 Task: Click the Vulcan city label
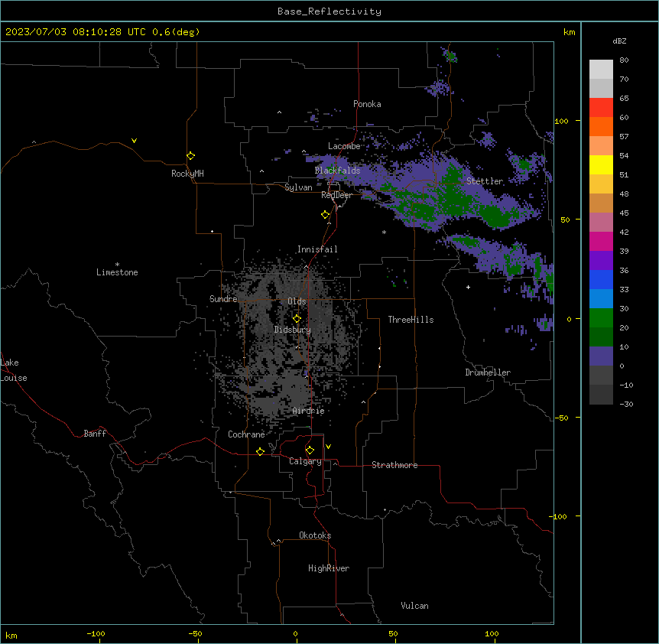(x=414, y=606)
